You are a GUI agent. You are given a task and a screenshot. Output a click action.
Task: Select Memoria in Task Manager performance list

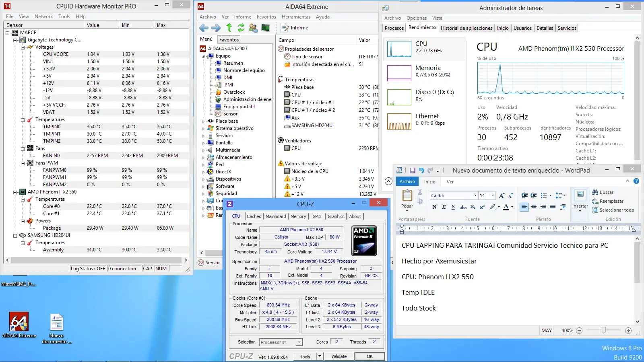click(423, 72)
